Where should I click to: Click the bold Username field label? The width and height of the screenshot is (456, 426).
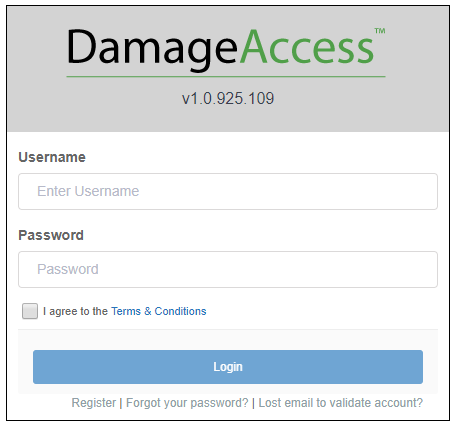52,157
